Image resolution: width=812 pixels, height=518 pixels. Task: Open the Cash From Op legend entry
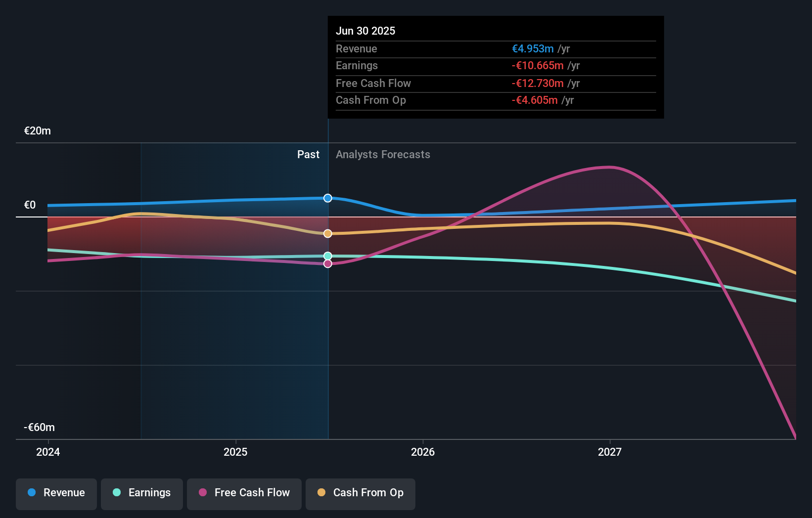(360, 493)
